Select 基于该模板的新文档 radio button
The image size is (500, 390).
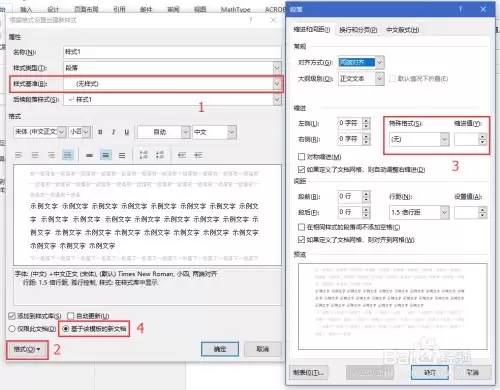tap(66, 329)
